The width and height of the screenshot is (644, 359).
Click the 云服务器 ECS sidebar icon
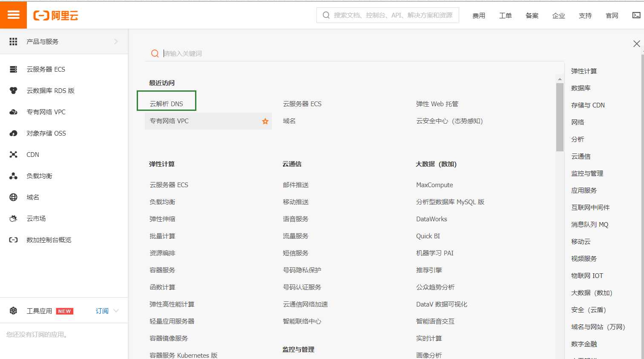pyautogui.click(x=13, y=69)
